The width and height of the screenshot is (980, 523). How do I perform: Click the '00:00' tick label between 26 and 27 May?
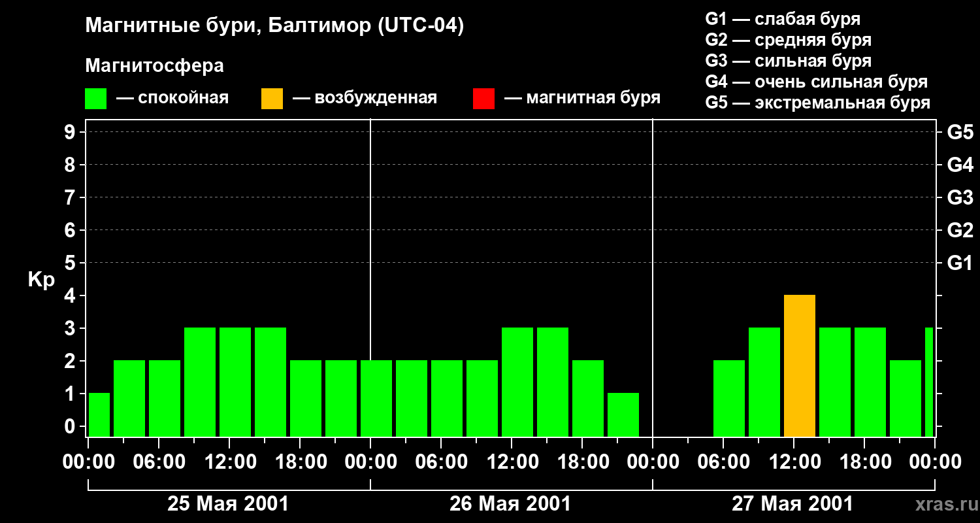tap(653, 462)
